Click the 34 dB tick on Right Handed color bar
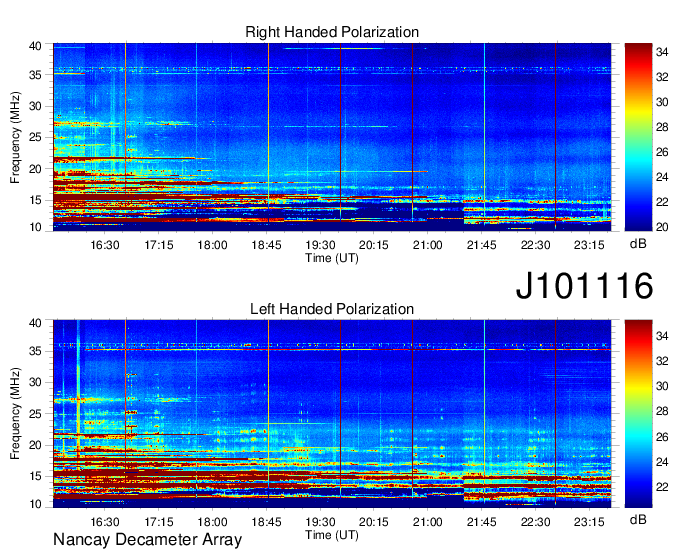680x552 pixels. pos(662,52)
